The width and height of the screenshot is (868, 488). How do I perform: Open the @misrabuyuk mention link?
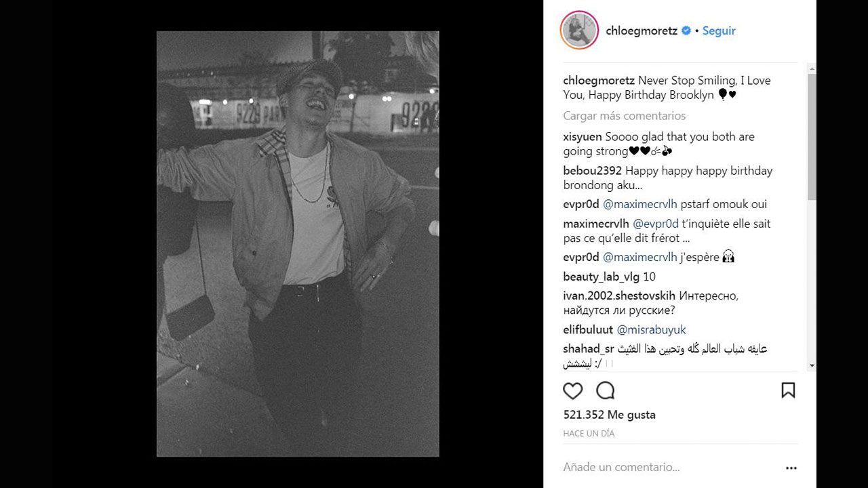point(651,329)
